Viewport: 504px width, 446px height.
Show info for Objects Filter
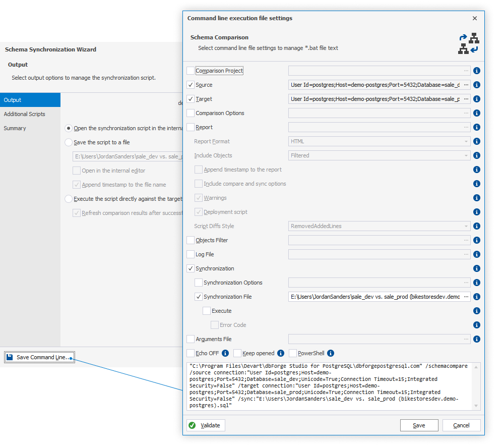coord(477,240)
